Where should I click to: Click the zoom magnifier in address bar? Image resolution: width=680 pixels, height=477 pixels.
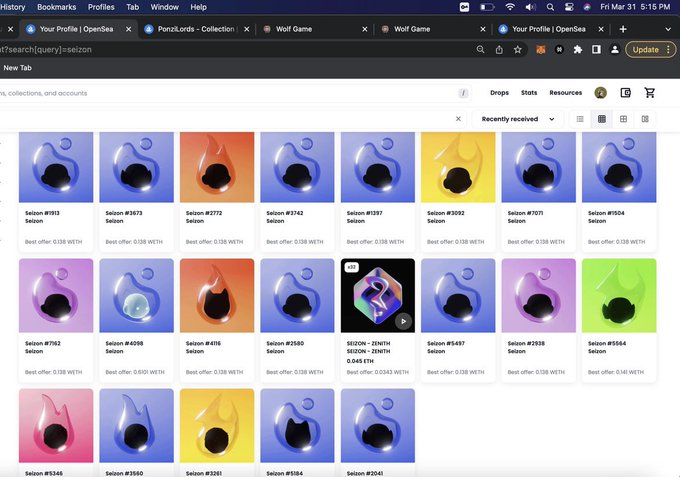tap(481, 49)
